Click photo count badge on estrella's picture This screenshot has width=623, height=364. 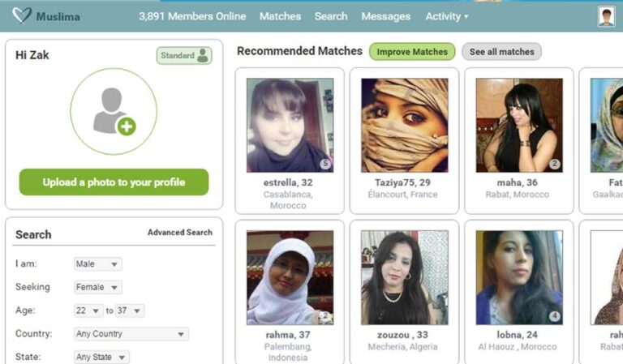325,164
